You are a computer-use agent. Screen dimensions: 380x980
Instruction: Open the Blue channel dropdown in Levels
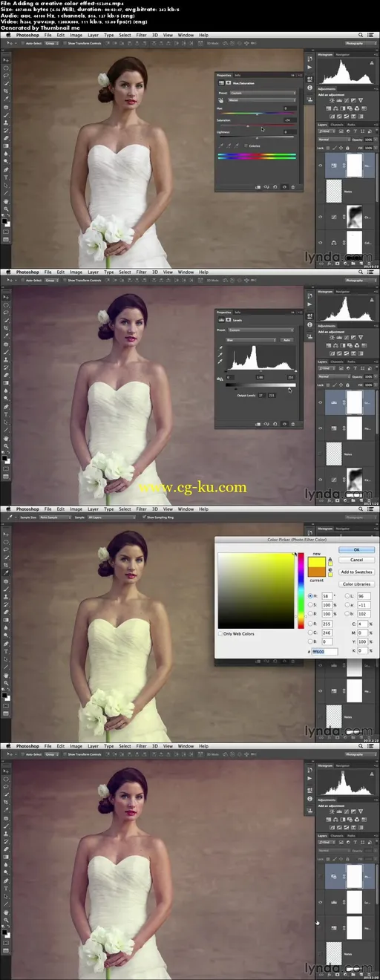[251, 340]
